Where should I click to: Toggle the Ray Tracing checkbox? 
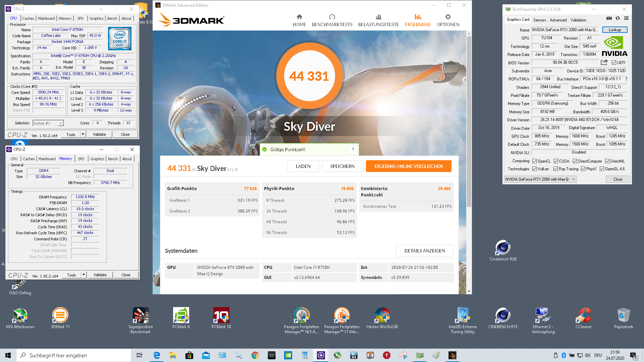point(555,169)
